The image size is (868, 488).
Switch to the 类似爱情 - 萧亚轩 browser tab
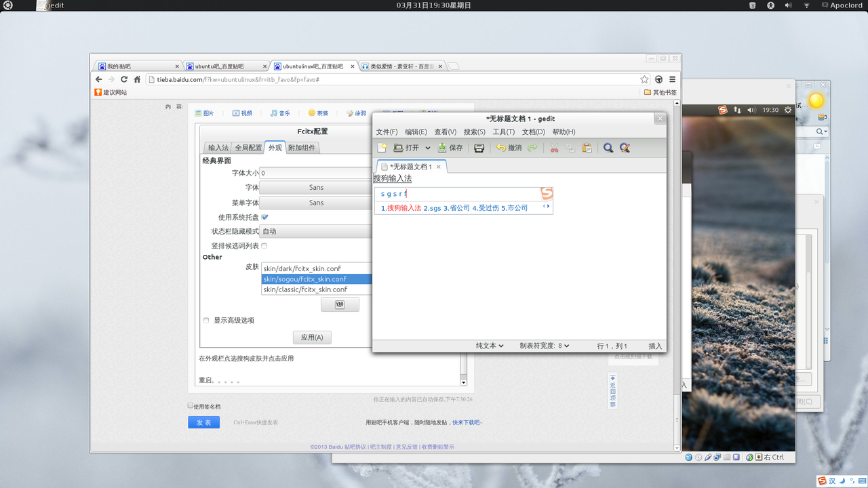403,66
